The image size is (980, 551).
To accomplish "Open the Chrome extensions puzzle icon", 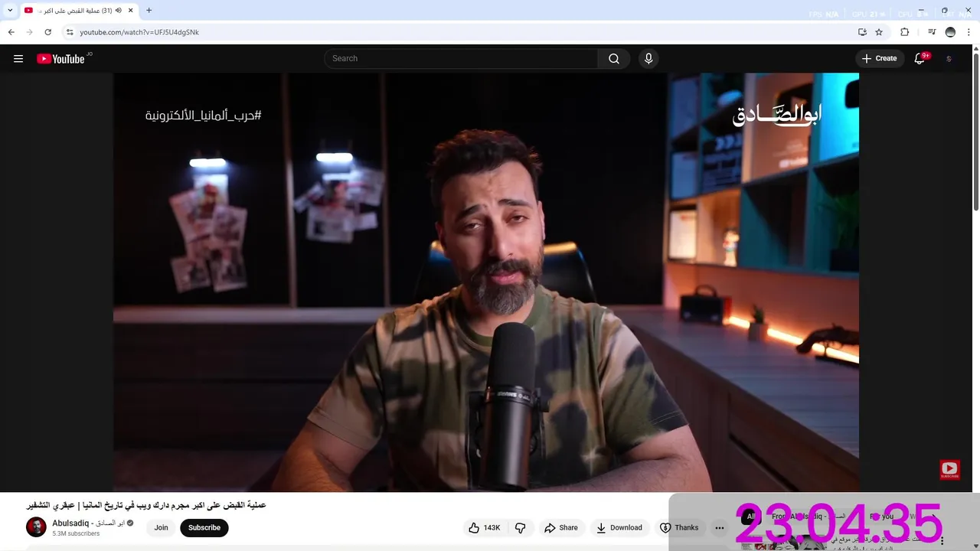I will coord(904,32).
